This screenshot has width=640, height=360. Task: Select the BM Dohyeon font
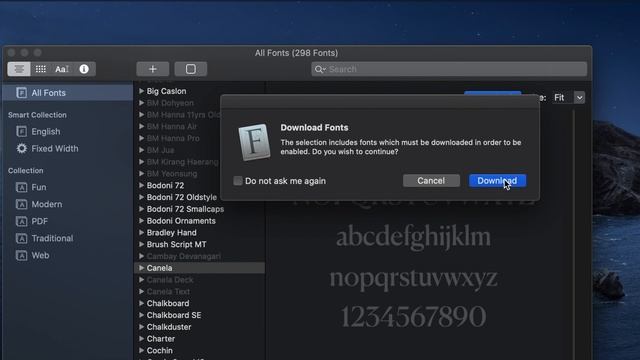coord(170,103)
